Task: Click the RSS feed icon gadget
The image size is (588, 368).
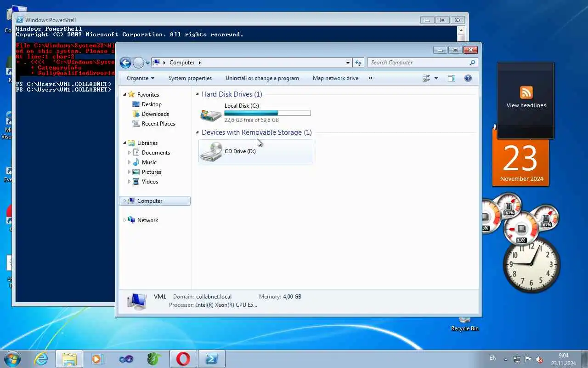Action: 526,92
